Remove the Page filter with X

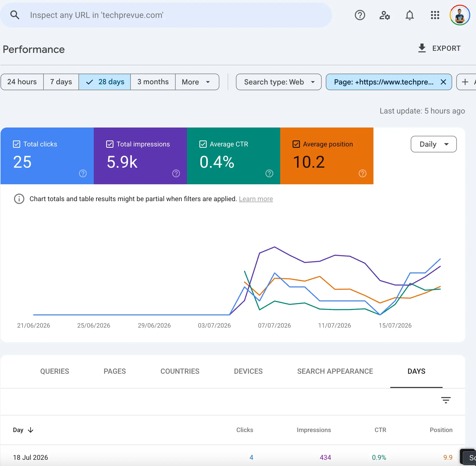(443, 82)
